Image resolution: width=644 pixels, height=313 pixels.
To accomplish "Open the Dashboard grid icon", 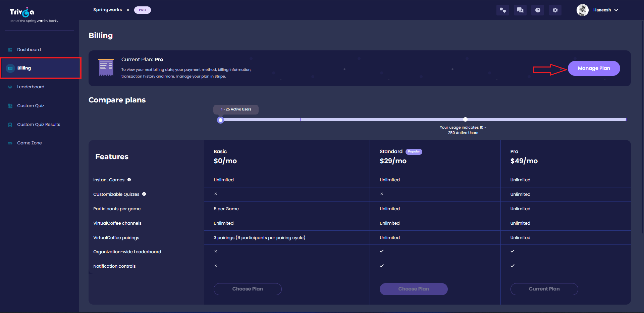I will [10, 50].
